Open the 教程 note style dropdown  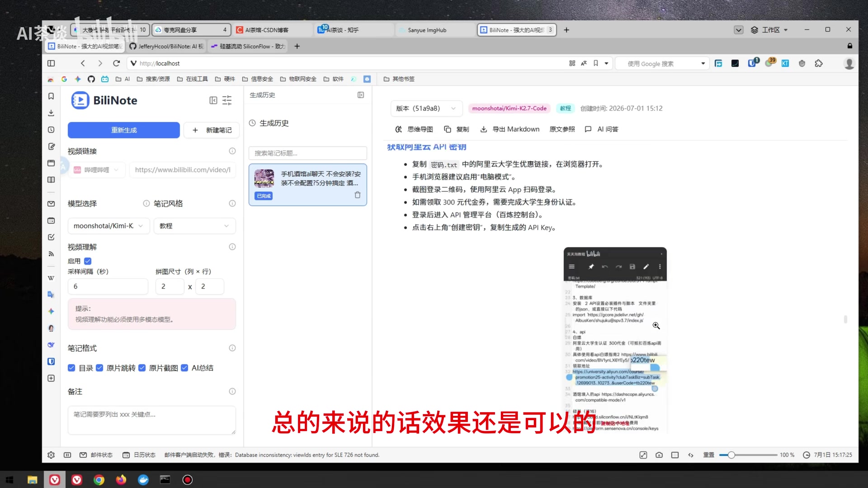coord(194,226)
